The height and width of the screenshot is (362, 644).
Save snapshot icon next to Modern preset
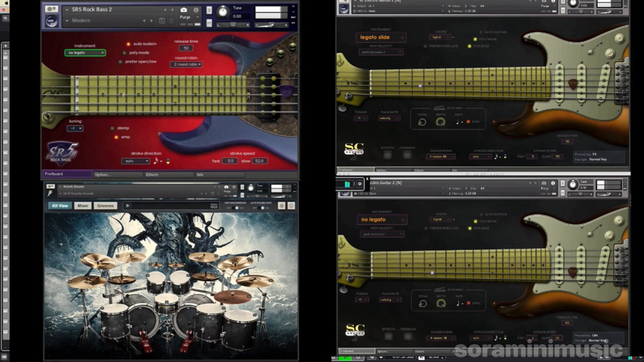[162, 21]
